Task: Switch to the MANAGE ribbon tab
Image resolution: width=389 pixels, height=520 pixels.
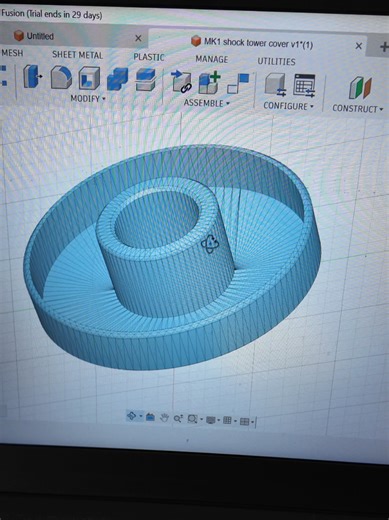Action: (x=212, y=59)
